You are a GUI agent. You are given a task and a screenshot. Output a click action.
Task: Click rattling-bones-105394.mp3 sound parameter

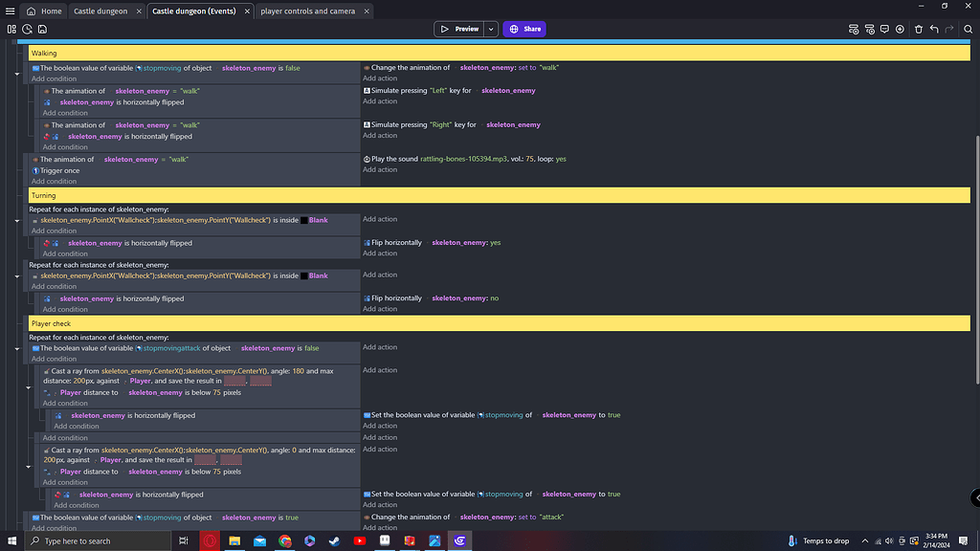coord(464,160)
